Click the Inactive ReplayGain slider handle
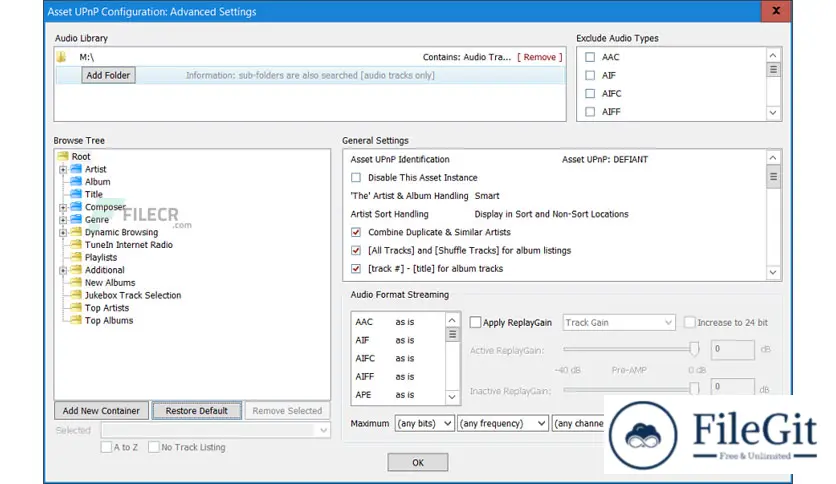The width and height of the screenshot is (836, 484). click(694, 389)
